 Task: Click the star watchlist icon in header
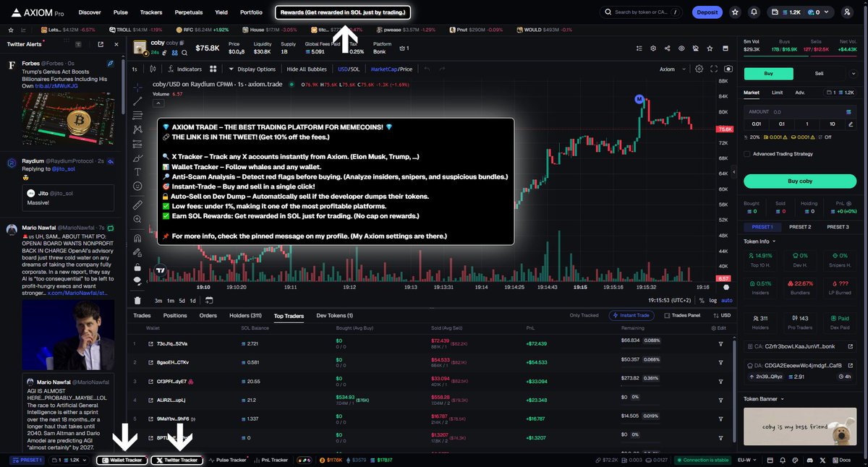tap(735, 12)
